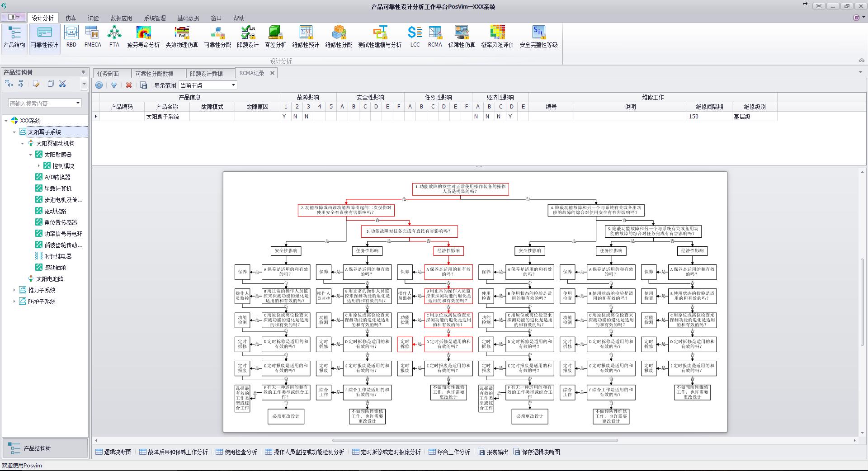Open the 维修性预计 tool
This screenshot has height=471, width=868.
point(306,37)
